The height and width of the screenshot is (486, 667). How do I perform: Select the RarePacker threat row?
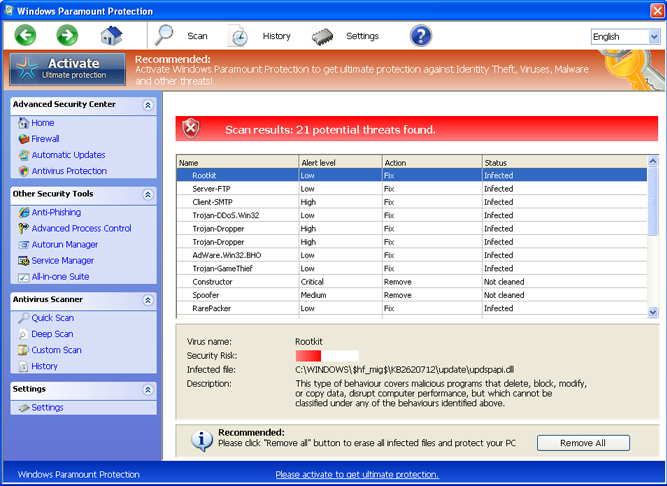[x=412, y=308]
